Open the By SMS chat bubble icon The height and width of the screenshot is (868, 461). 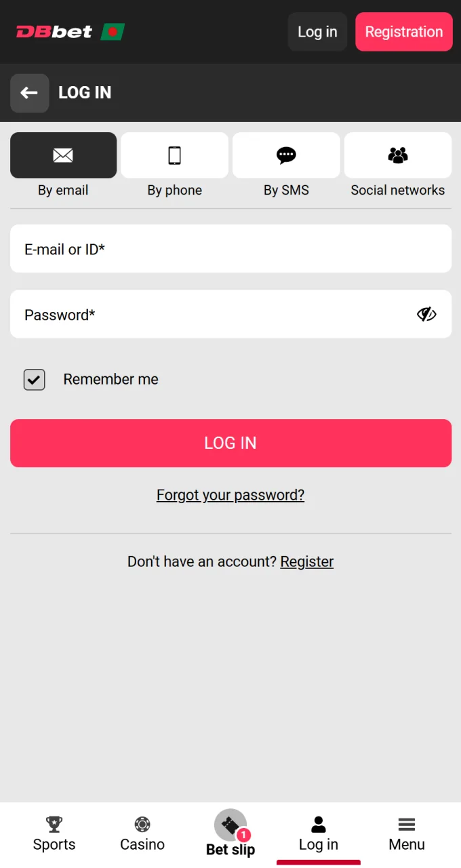coord(286,155)
